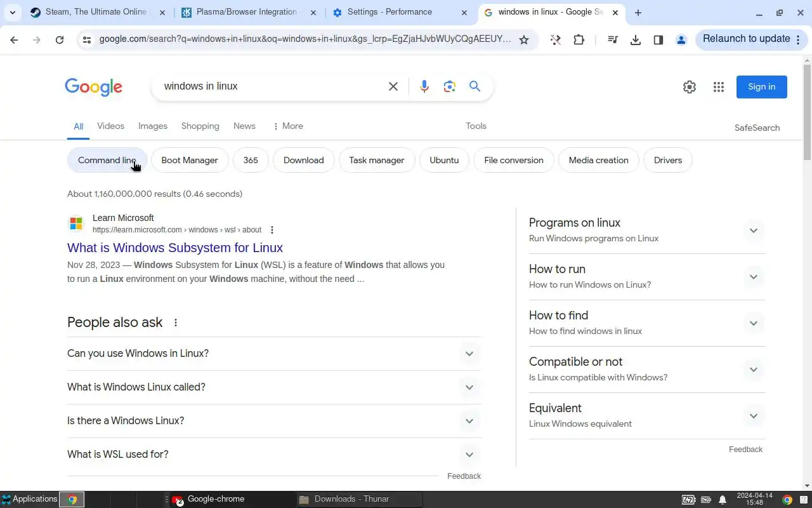Viewport: 812px width, 508px height.
Task: Switch to the Google-chrome taskbar item
Action: coord(232,499)
